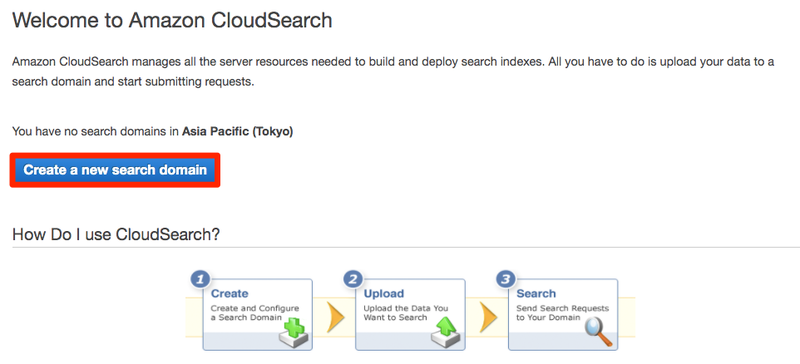This screenshot has width=800, height=364.
Task: Click Create and Configure a Search Domain text
Action: pyautogui.click(x=255, y=313)
